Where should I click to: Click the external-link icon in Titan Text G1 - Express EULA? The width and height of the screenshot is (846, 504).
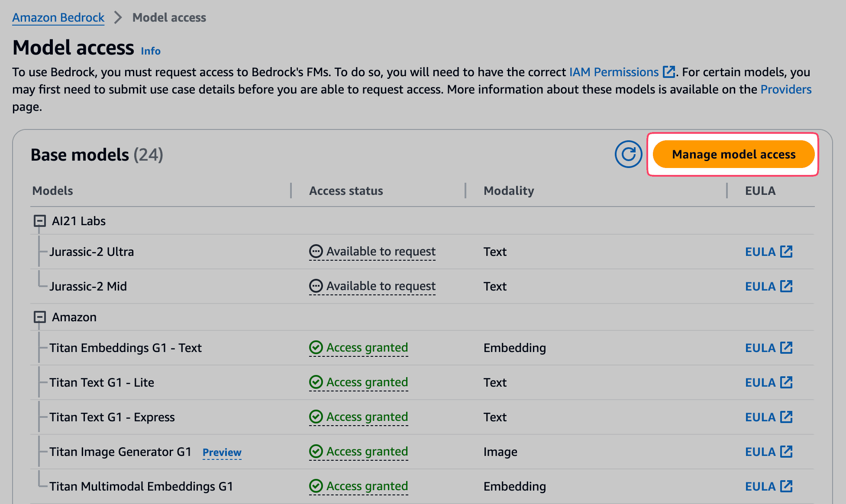point(786,417)
